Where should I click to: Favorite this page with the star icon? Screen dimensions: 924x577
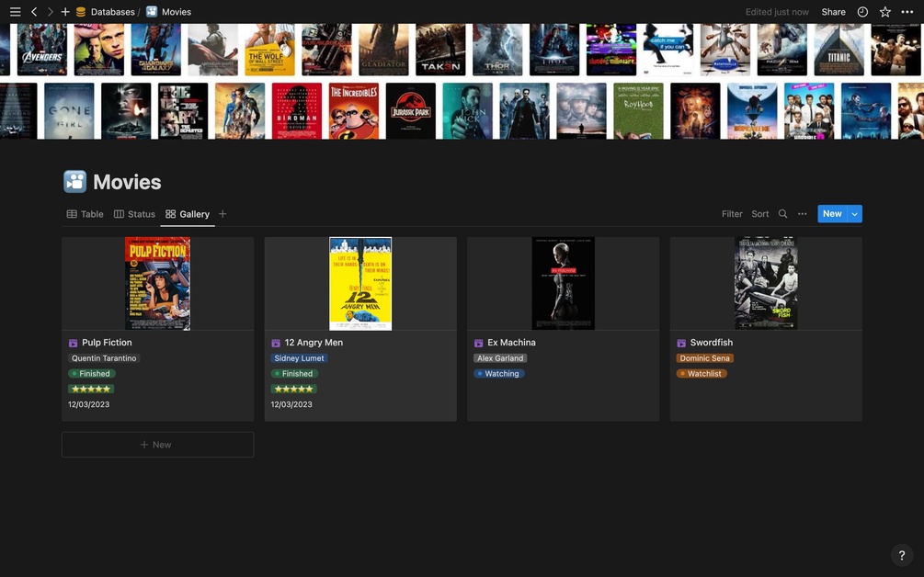(x=885, y=12)
